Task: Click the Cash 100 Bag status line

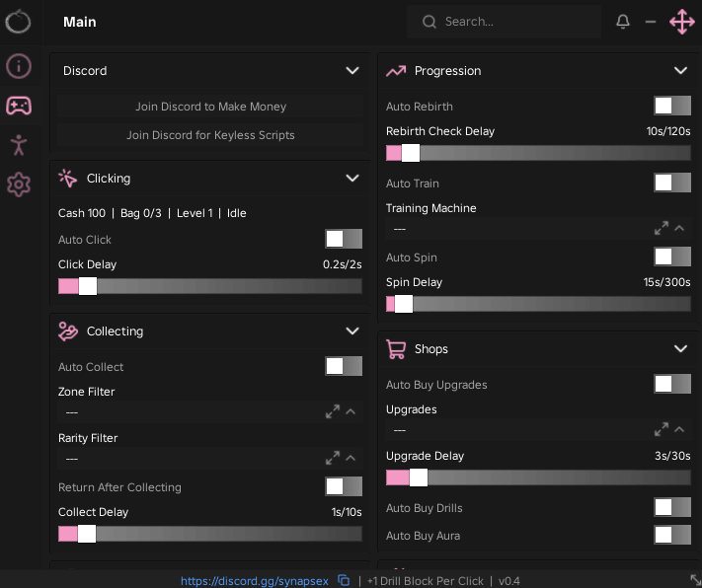Action: click(152, 213)
